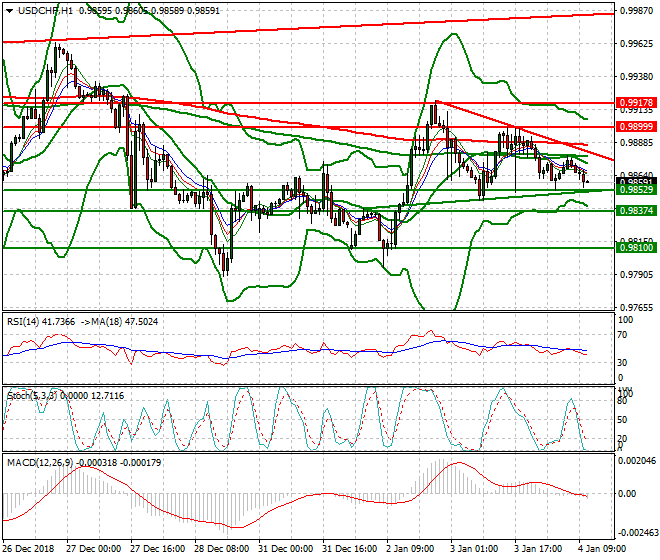Click the 26 Dec 2018 date label
This screenshot has width=660, height=560.
[28, 549]
